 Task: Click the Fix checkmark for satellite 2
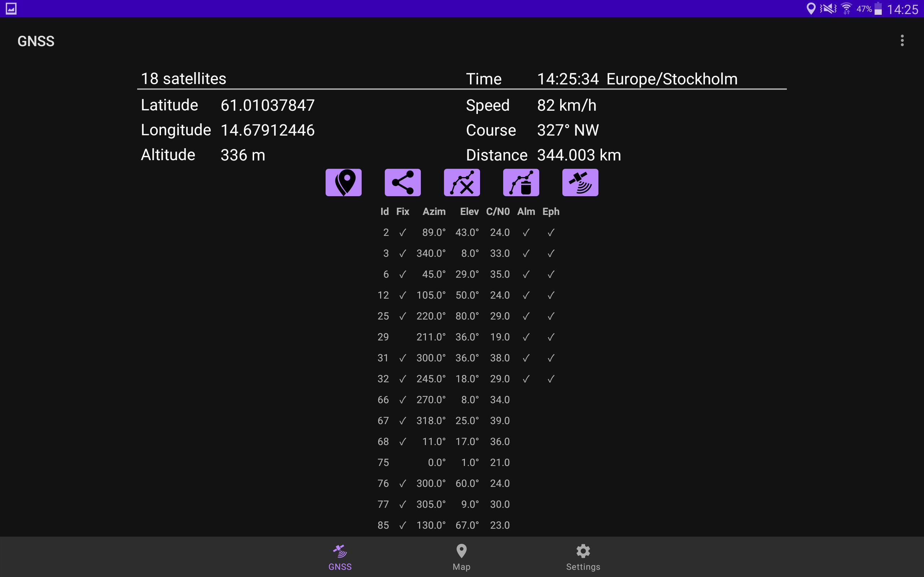(x=402, y=232)
